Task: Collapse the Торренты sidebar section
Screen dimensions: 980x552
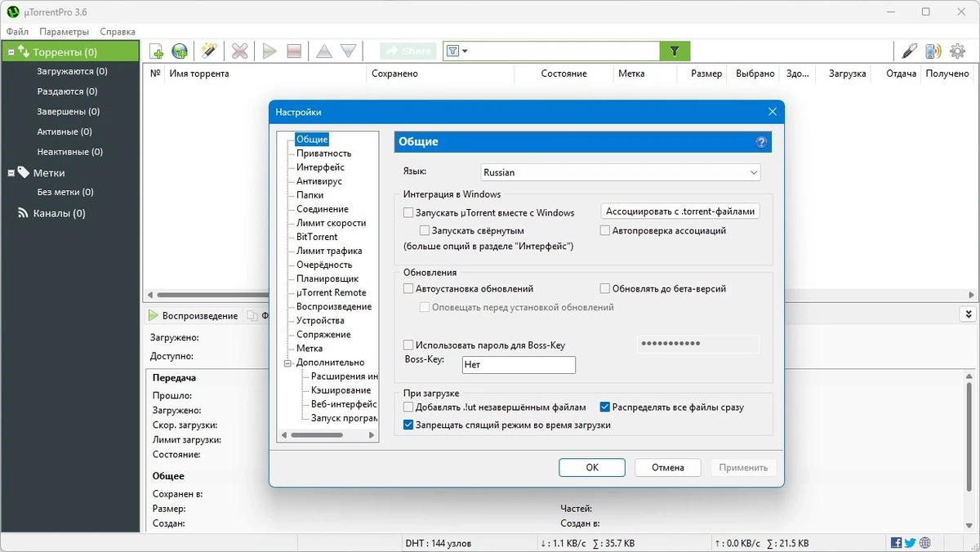Action: click(x=11, y=52)
